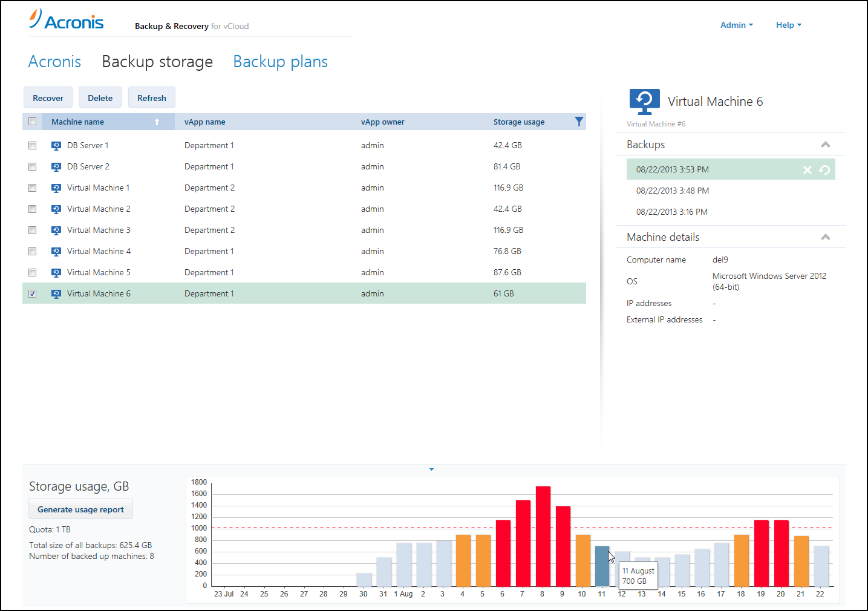The image size is (868, 611).
Task: Click the Refresh button
Action: coord(152,98)
